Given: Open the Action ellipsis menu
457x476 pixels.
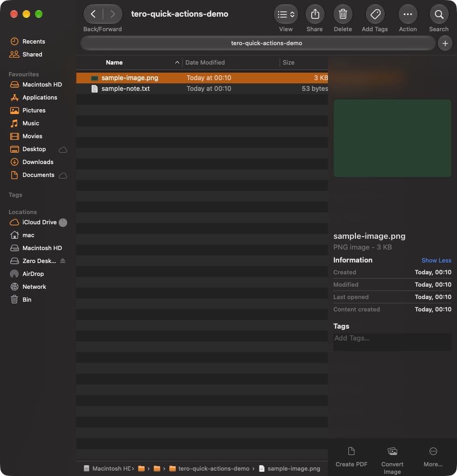Looking at the screenshot, I should tap(408, 15).
